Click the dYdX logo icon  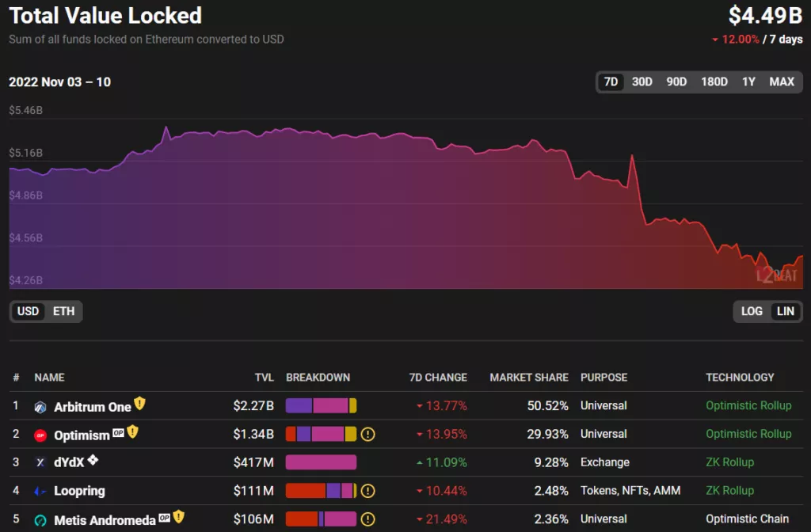(x=40, y=462)
